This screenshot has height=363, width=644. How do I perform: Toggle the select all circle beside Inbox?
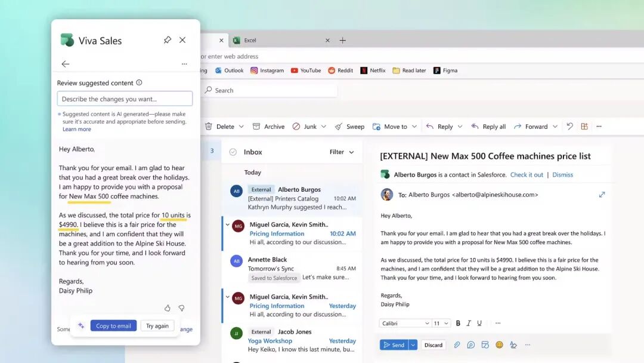point(233,152)
